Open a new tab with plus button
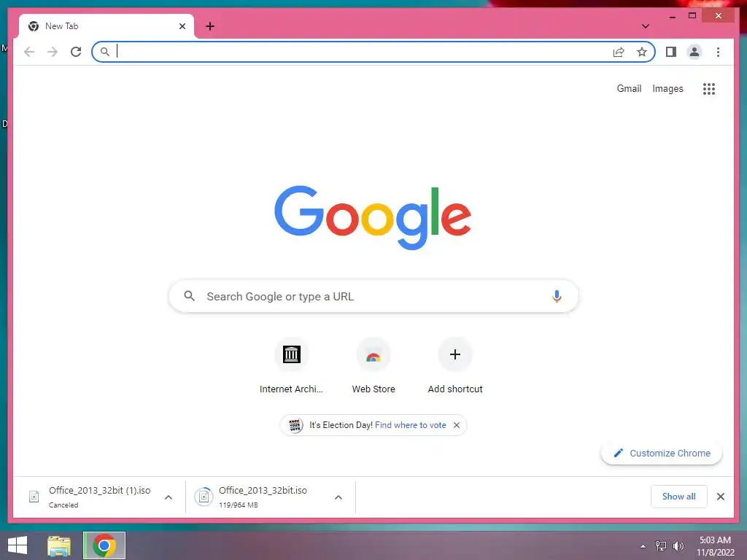 tap(210, 26)
